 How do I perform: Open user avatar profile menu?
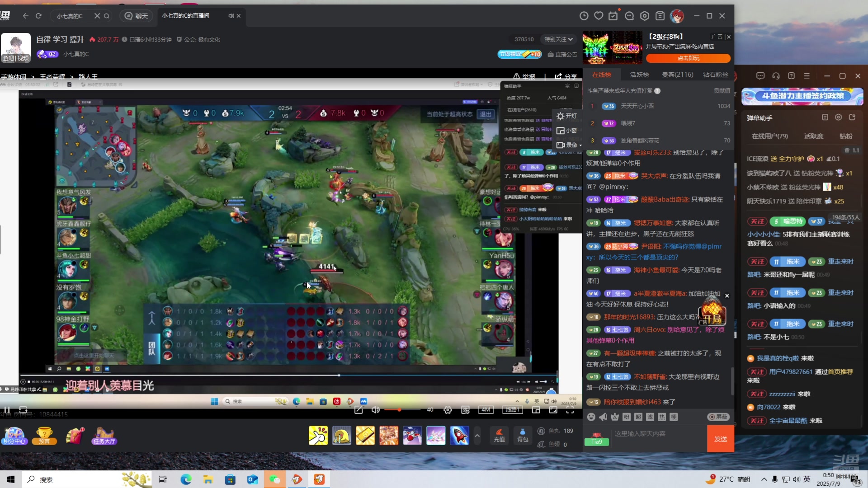pos(677,16)
